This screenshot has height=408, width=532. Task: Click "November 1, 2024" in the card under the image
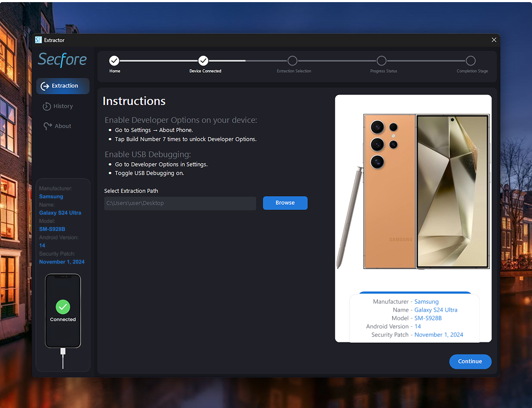click(439, 335)
